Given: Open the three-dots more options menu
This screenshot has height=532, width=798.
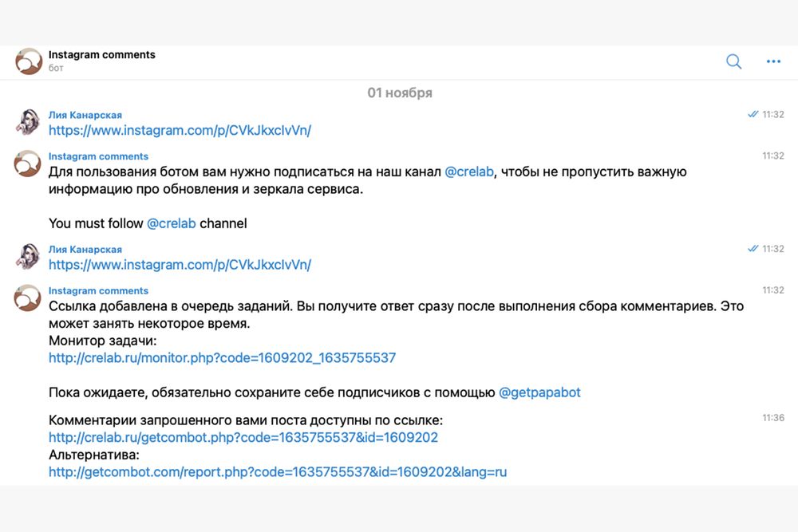Looking at the screenshot, I should [773, 61].
